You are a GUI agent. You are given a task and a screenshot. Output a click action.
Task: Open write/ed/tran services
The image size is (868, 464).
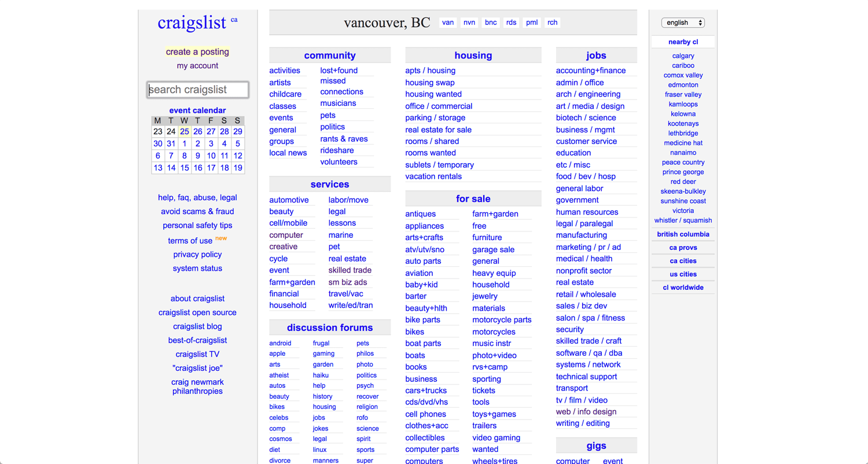point(351,305)
